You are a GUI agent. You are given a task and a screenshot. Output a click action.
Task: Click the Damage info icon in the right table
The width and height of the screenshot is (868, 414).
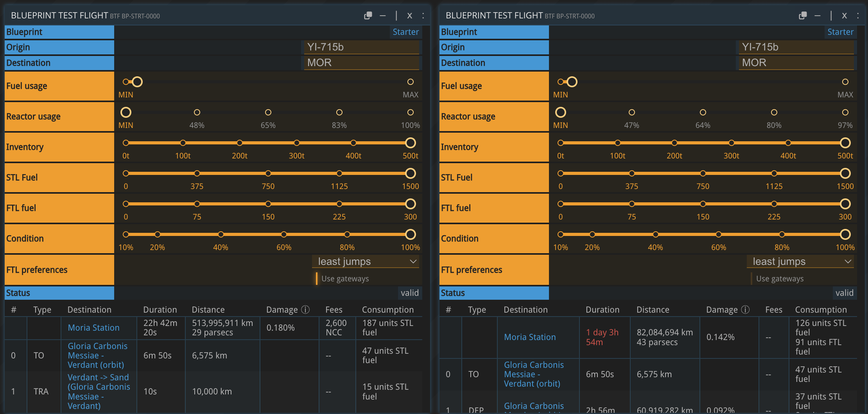tap(745, 310)
